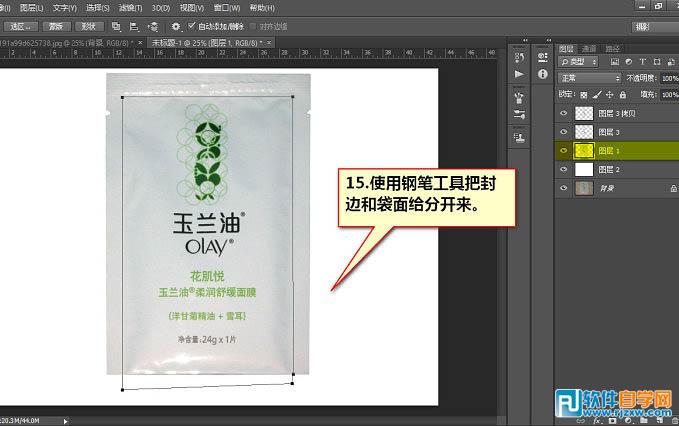Open the path alignment icon

[x=134, y=27]
